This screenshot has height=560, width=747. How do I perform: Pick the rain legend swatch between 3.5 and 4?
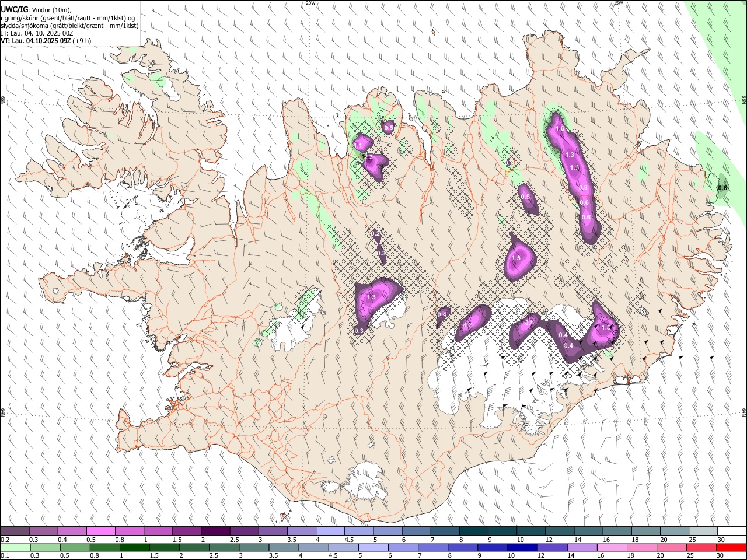284,547
